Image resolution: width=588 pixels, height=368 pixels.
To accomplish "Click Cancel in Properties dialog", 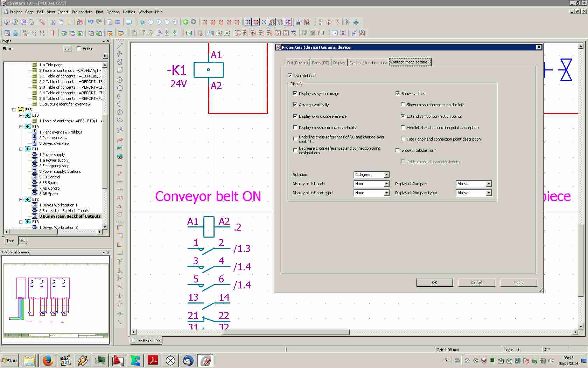I will pos(476,282).
